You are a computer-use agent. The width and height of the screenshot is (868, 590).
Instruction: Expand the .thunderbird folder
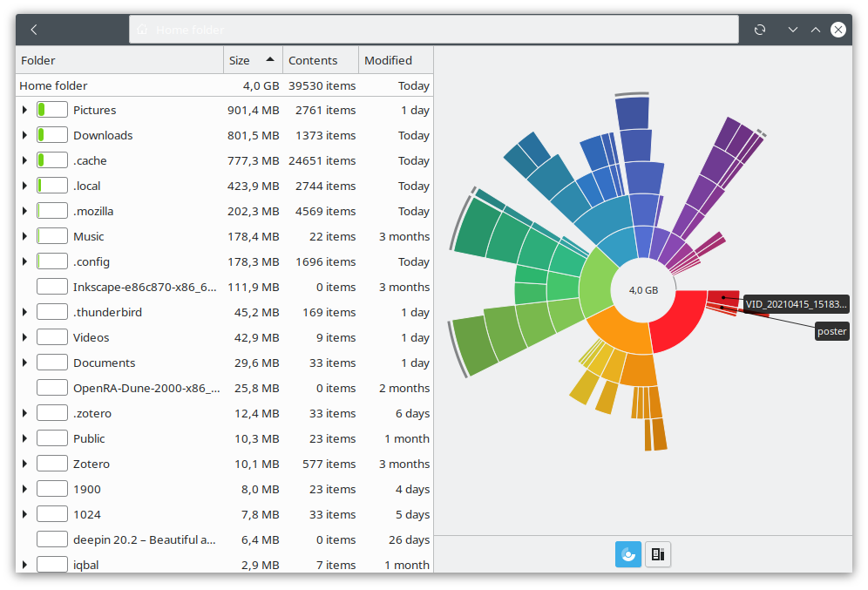24,312
